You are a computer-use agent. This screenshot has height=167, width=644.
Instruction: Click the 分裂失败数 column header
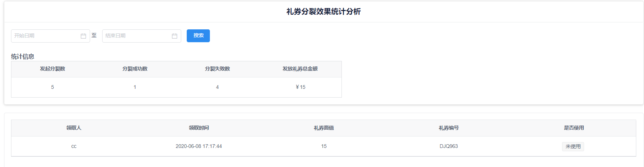pos(217,69)
